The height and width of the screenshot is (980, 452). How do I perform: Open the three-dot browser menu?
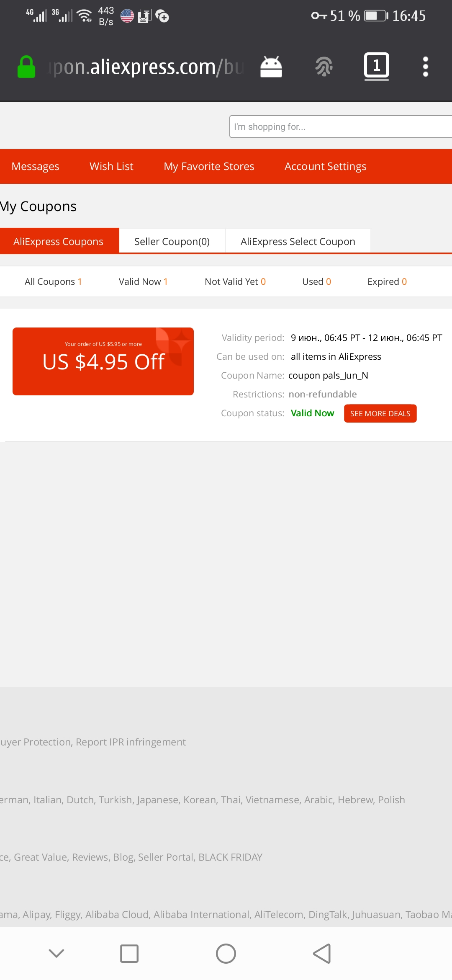426,67
